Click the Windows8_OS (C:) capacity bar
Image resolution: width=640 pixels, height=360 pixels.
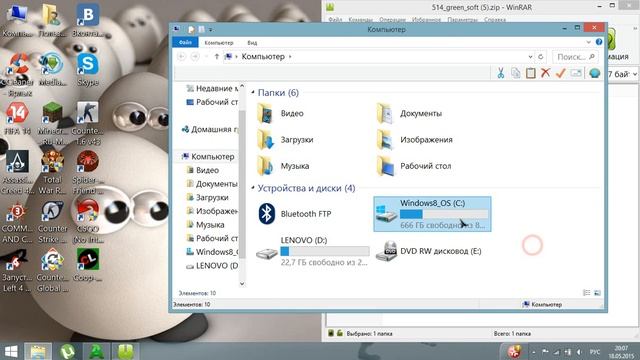(x=444, y=214)
